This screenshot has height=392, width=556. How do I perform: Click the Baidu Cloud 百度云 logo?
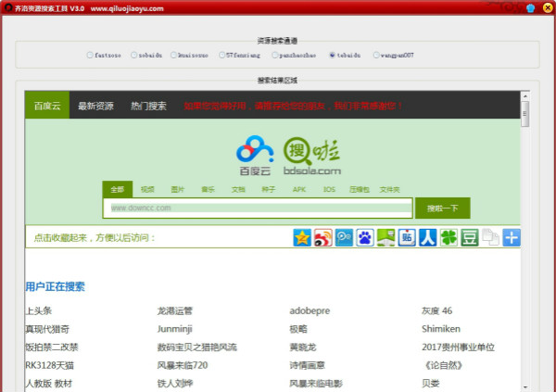tap(255, 156)
